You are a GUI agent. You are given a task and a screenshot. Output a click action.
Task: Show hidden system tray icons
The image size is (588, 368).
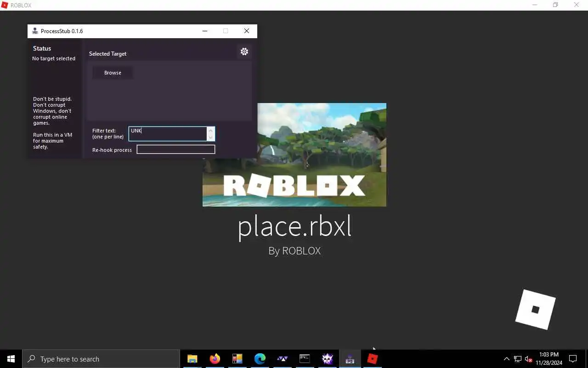(x=507, y=359)
